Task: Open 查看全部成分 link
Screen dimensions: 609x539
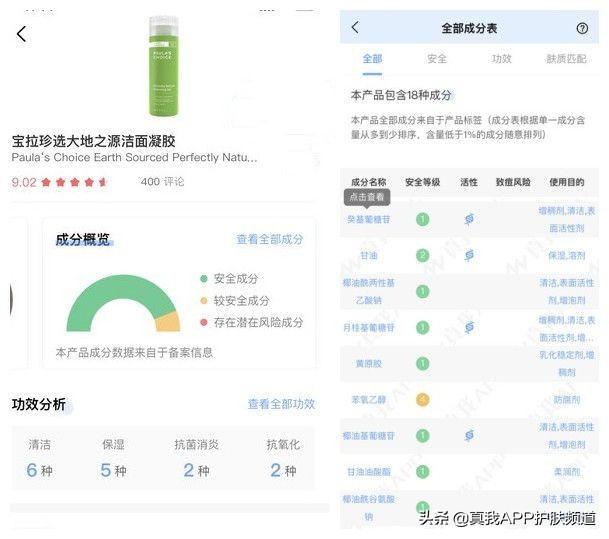Action: (x=270, y=239)
